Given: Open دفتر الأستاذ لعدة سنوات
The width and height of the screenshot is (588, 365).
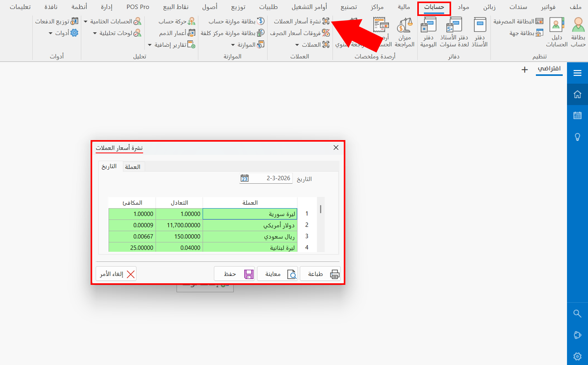Looking at the screenshot, I should (x=454, y=32).
